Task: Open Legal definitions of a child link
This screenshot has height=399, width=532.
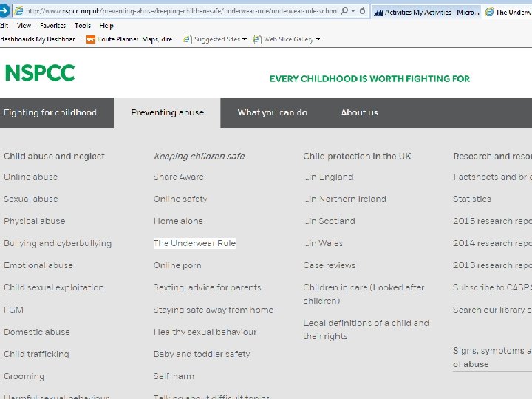Action: click(366, 330)
